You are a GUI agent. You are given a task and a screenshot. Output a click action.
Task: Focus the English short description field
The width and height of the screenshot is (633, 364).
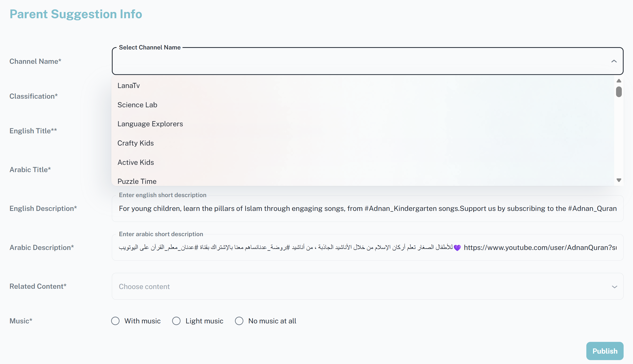[x=368, y=209]
